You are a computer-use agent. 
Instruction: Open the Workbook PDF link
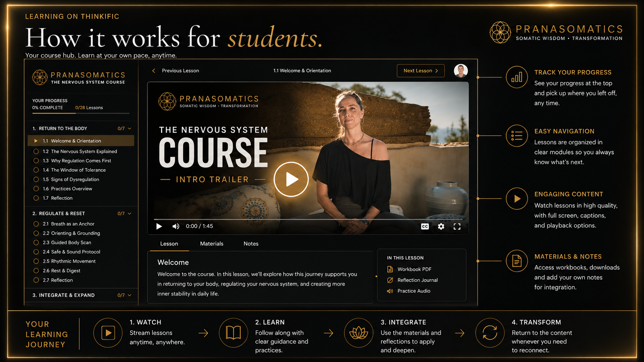click(x=414, y=269)
